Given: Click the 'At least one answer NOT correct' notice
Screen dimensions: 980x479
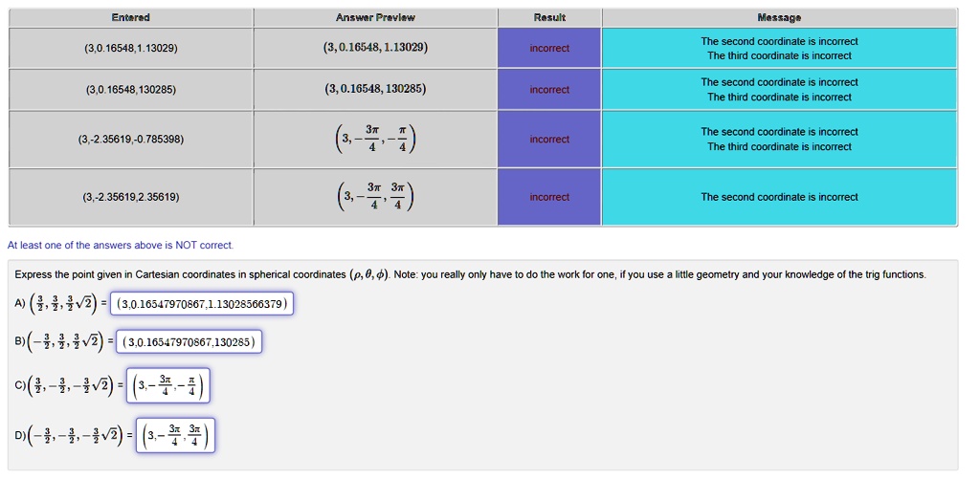Looking at the screenshot, I should pos(120,246).
